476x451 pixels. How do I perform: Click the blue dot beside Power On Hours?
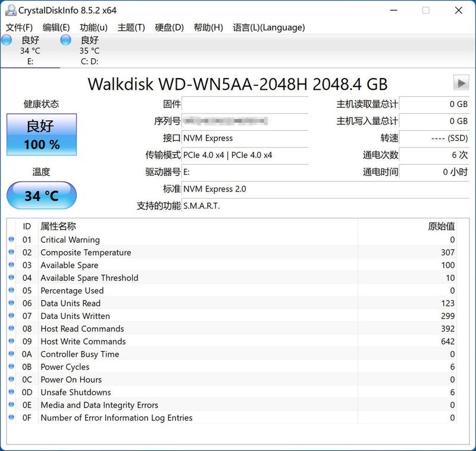[x=10, y=380]
